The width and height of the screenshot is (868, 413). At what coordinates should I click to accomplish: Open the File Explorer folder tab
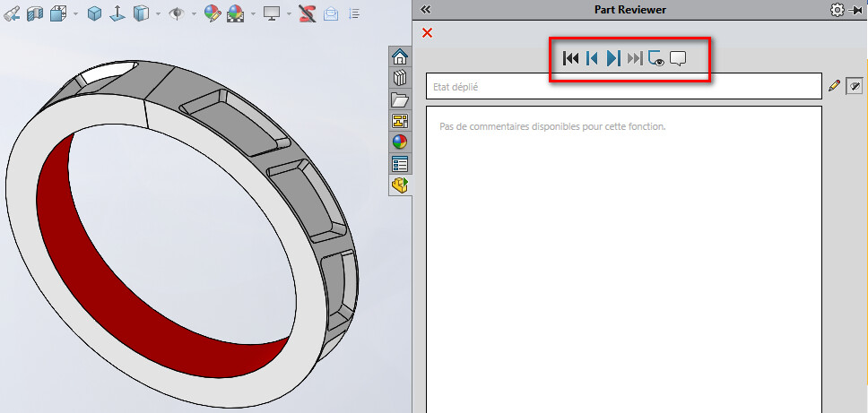[x=400, y=99]
